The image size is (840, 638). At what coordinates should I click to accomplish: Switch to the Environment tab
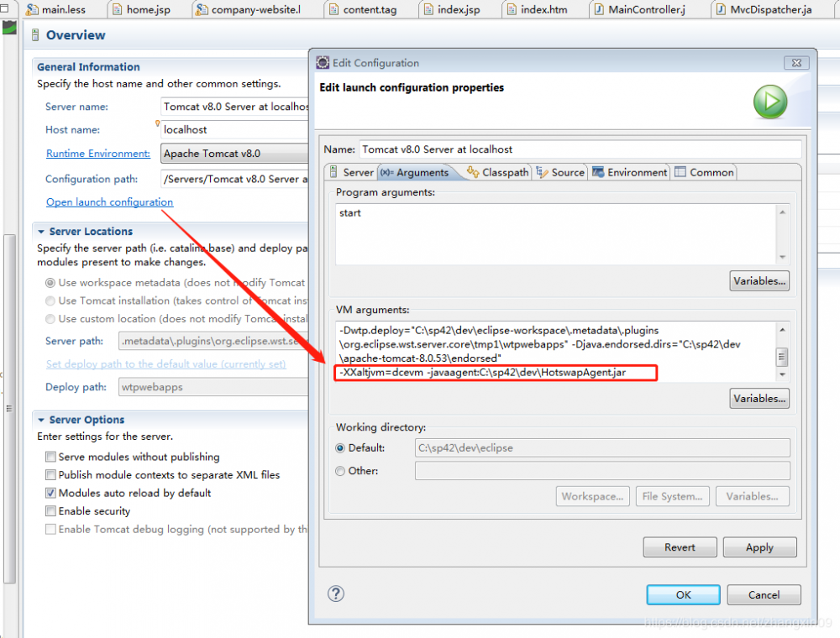[630, 172]
